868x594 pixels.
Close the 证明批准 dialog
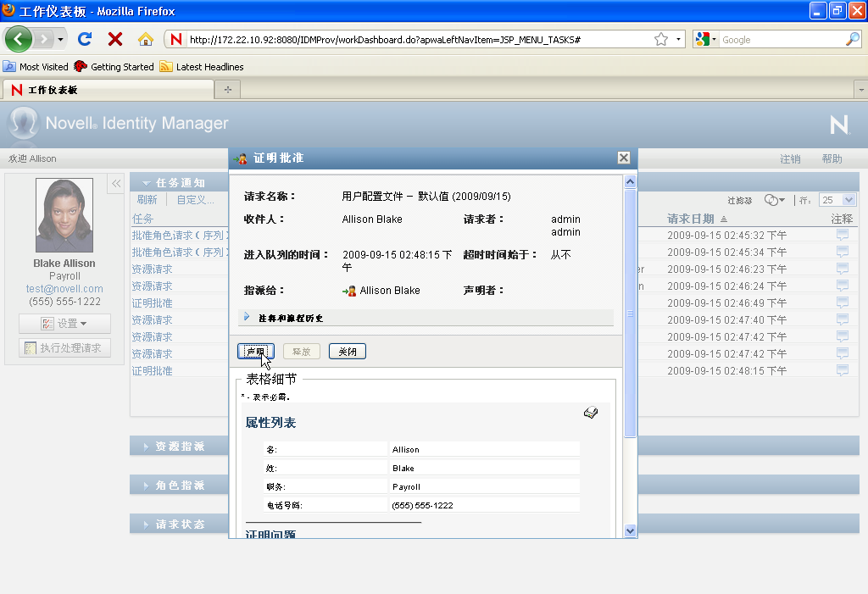coord(624,158)
